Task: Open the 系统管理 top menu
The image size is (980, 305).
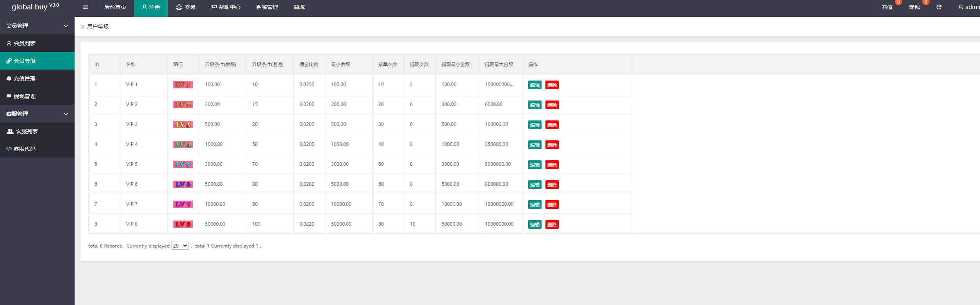Action: [x=267, y=7]
